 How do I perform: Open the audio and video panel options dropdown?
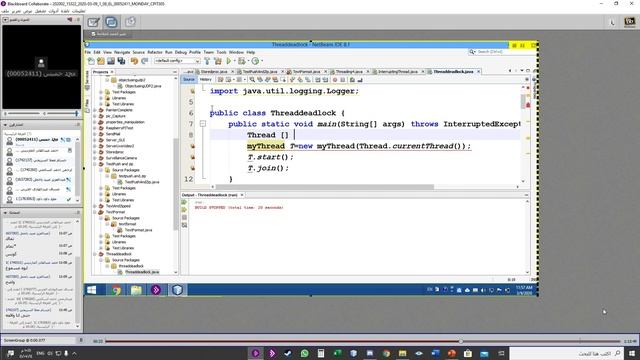tap(5, 20)
